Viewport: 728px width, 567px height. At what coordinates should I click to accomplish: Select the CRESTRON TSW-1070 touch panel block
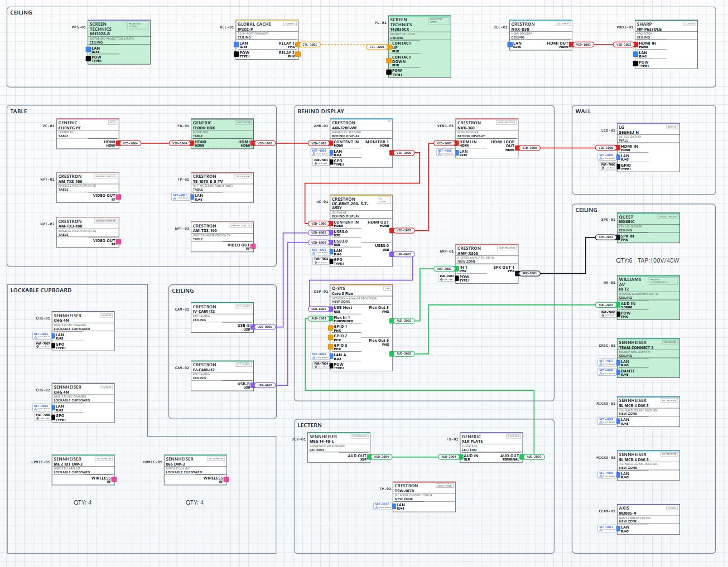tap(425, 497)
